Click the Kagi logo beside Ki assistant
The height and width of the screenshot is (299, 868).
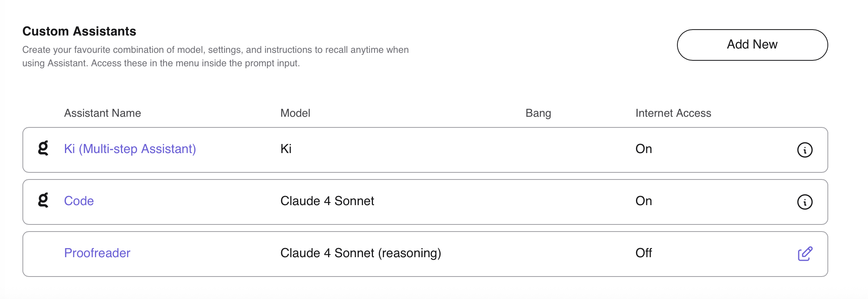43,148
